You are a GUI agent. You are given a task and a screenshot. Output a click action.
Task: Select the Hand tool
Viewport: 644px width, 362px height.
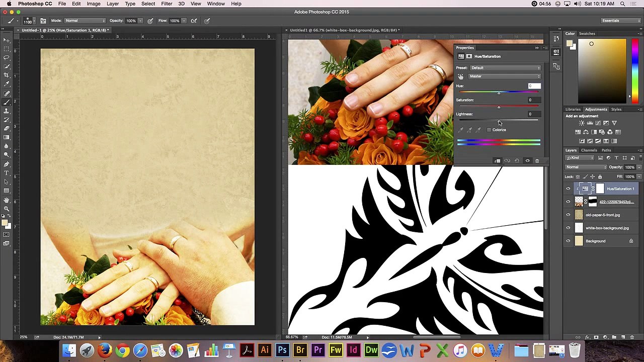tap(7, 200)
